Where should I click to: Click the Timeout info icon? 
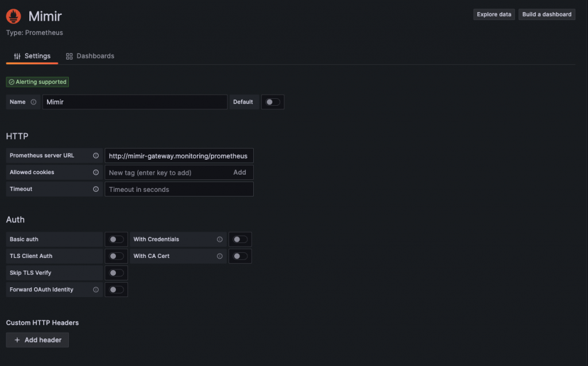(96, 189)
